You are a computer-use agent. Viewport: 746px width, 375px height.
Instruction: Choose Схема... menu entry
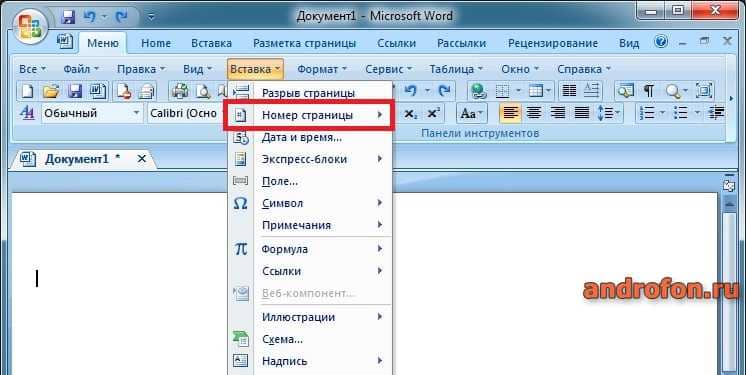click(x=311, y=339)
